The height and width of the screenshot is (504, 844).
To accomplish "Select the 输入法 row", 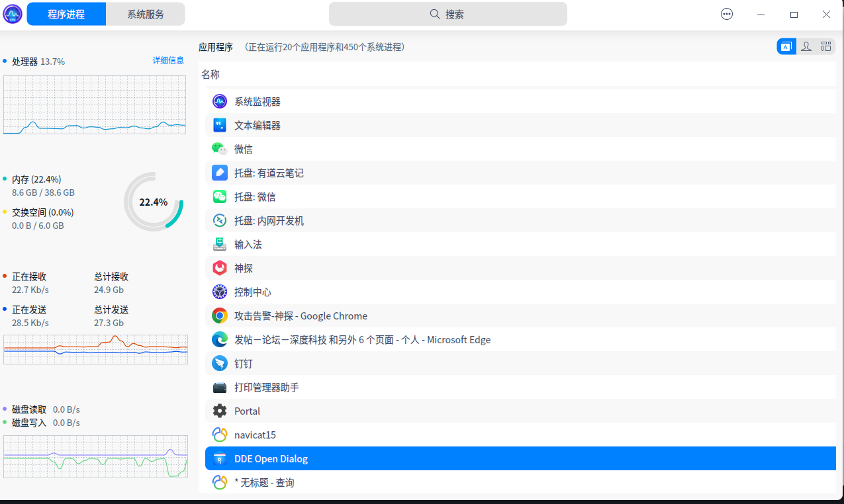I will [x=520, y=244].
